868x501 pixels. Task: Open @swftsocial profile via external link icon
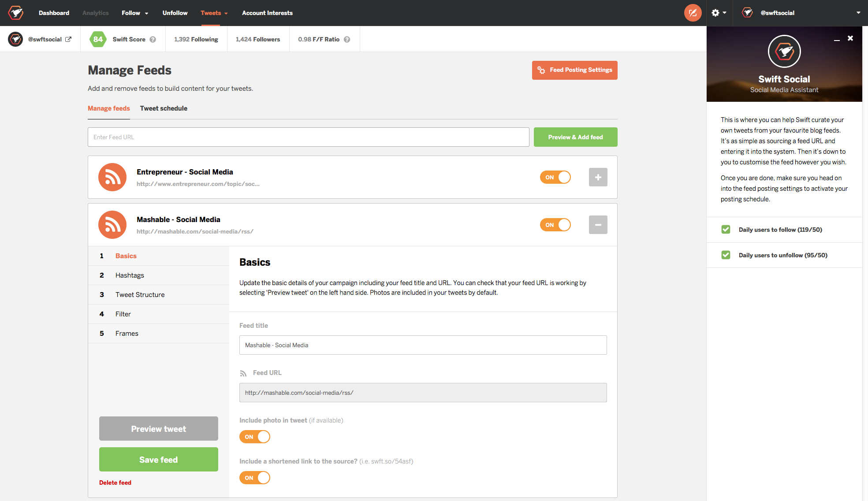[x=69, y=39]
